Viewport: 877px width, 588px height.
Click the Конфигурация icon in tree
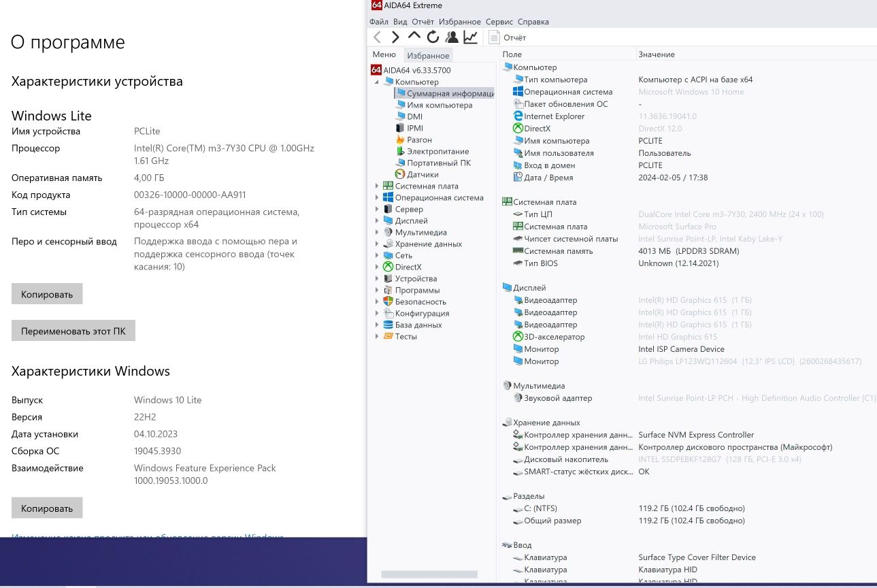tap(388, 313)
